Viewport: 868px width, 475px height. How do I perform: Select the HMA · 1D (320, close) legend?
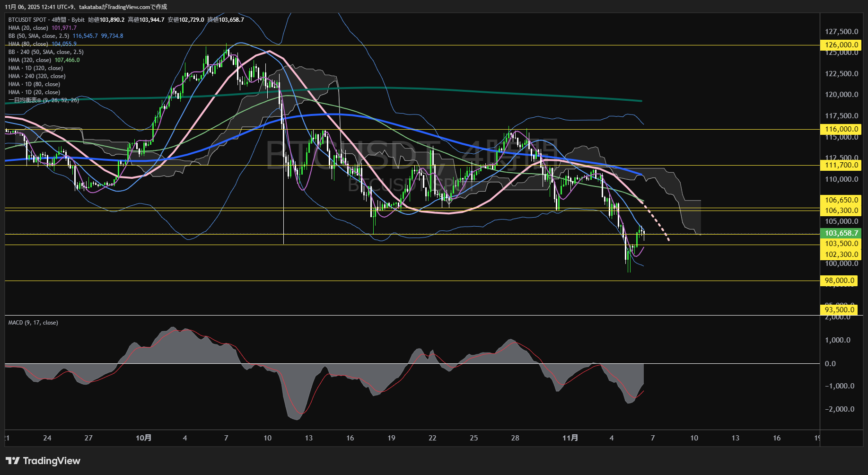[x=35, y=68]
